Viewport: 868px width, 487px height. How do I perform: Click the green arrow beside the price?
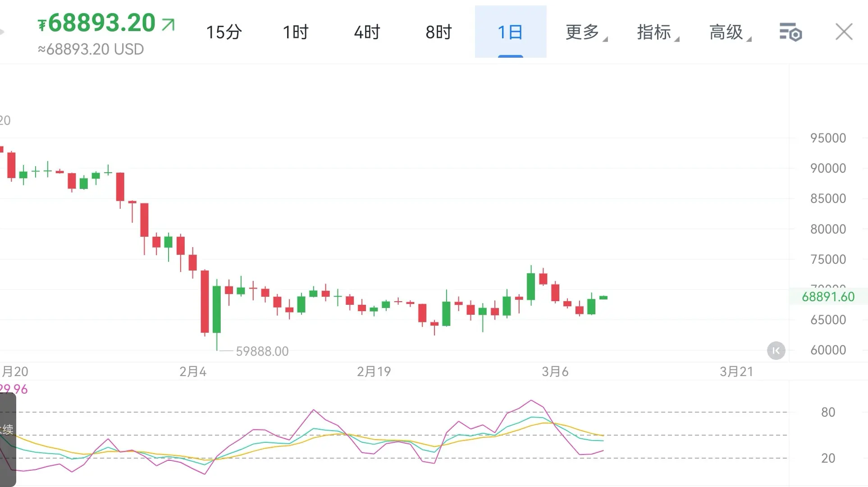pyautogui.click(x=168, y=24)
